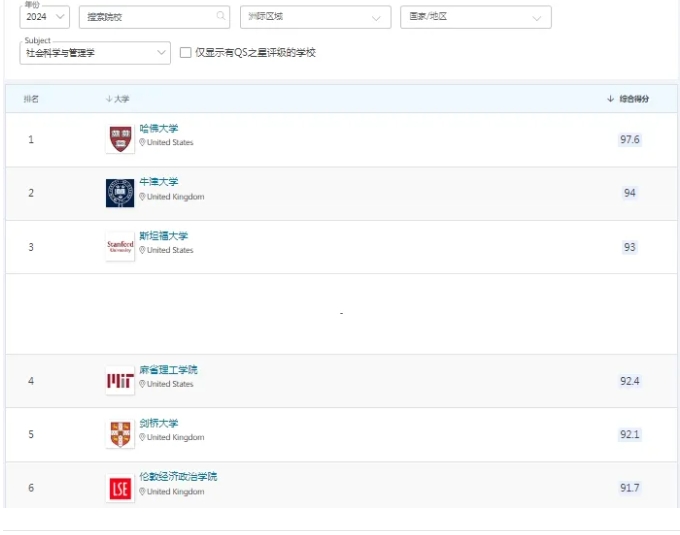680x535 pixels.
Task: Click Cambridge's 92.1 score
Action: pyautogui.click(x=630, y=434)
